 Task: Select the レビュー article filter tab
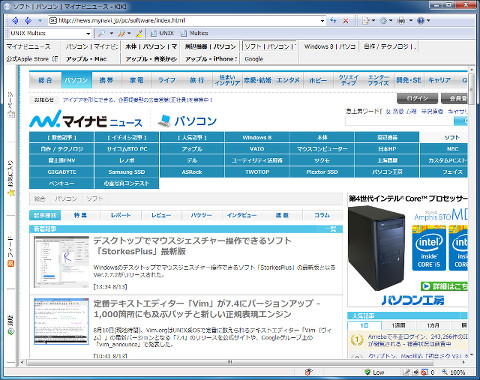click(161, 215)
